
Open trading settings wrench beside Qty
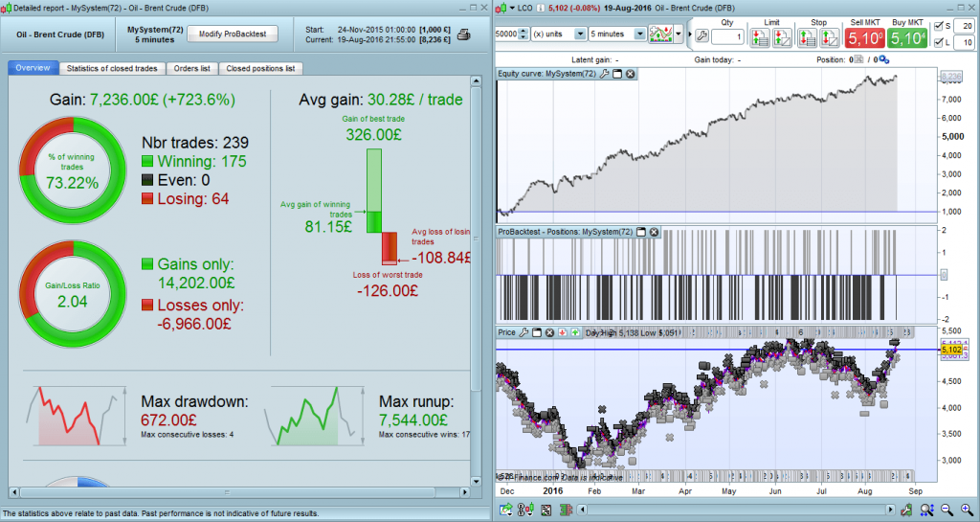pyautogui.click(x=702, y=36)
